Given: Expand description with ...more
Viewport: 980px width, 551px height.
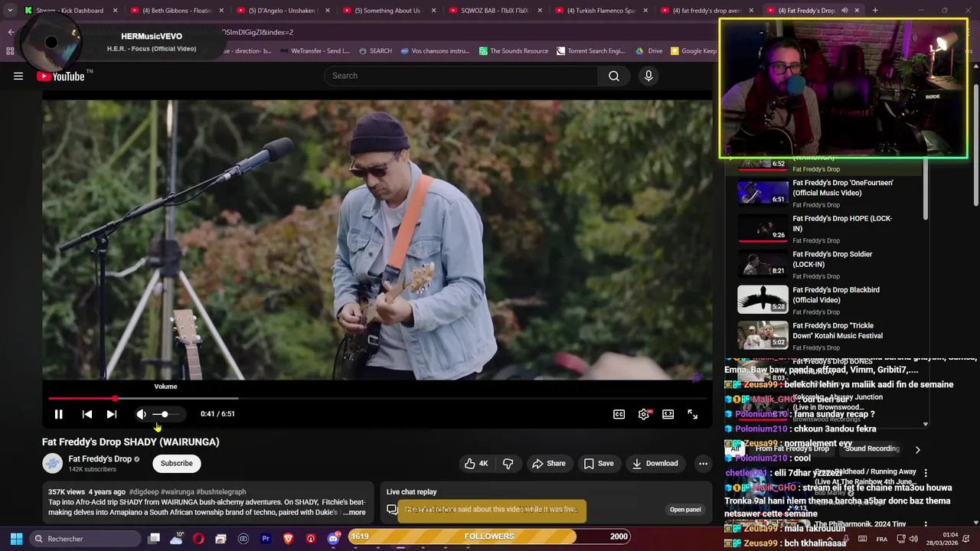Looking at the screenshot, I should (354, 513).
